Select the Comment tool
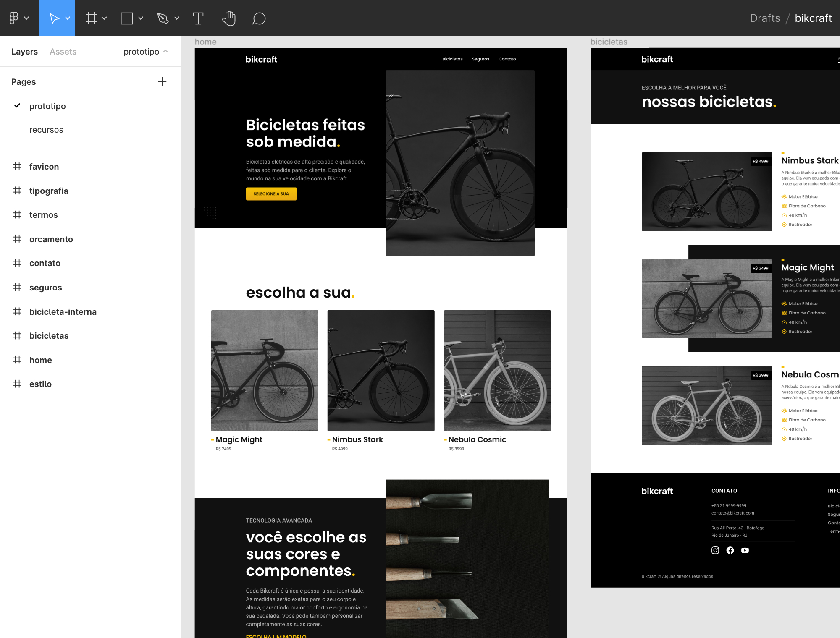The height and width of the screenshot is (638, 840). point(259,18)
